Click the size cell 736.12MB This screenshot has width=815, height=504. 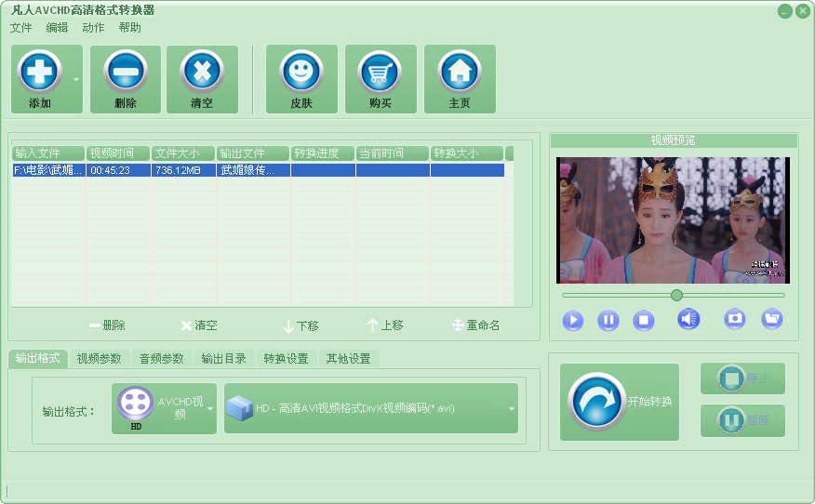coord(183,170)
